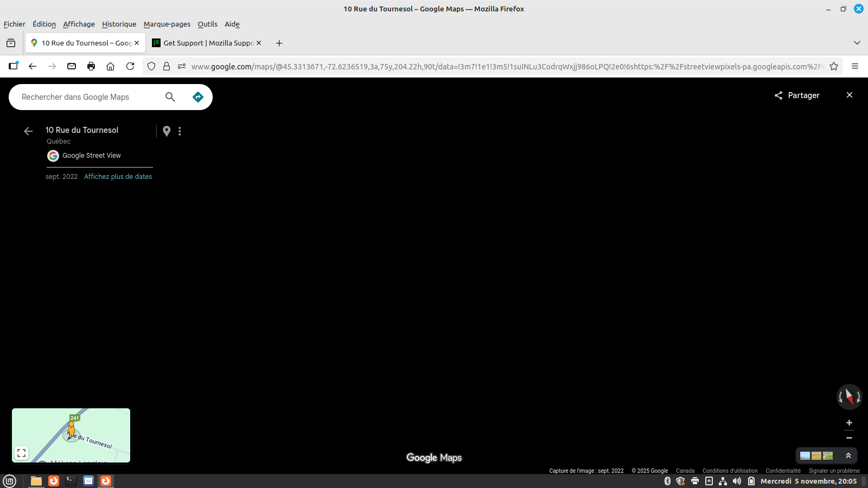Click the location pin icon next to the address
This screenshot has height=488, width=868.
click(x=167, y=131)
